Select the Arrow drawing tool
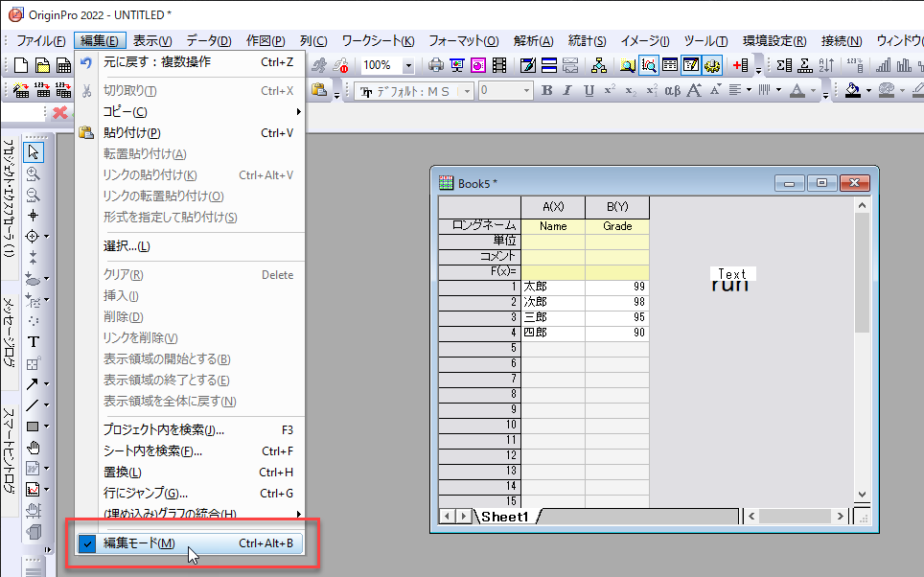 [x=32, y=384]
